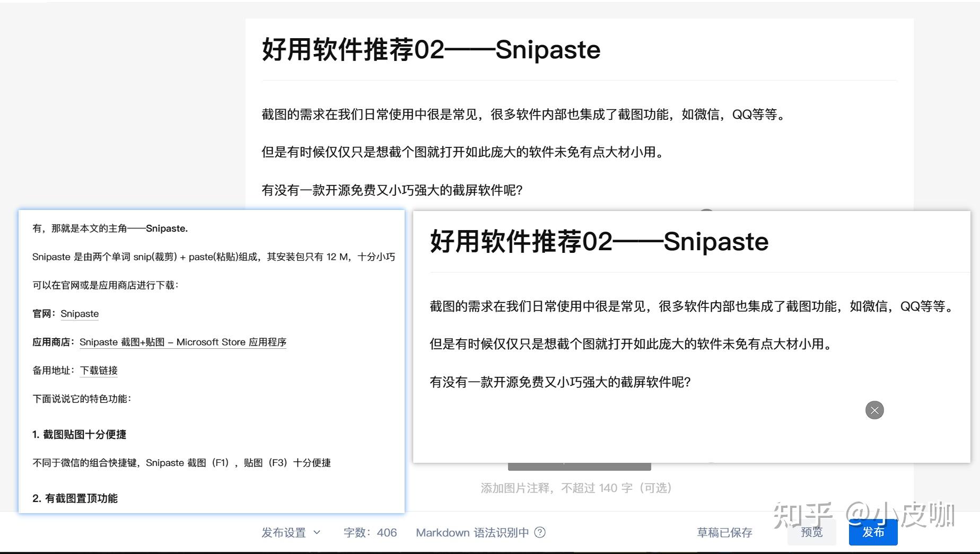Image resolution: width=980 pixels, height=554 pixels.
Task: Click the 预览 preview button
Action: pos(811,532)
